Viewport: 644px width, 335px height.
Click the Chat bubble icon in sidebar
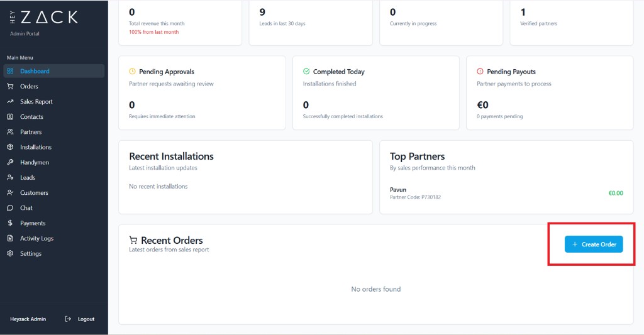[x=10, y=208]
